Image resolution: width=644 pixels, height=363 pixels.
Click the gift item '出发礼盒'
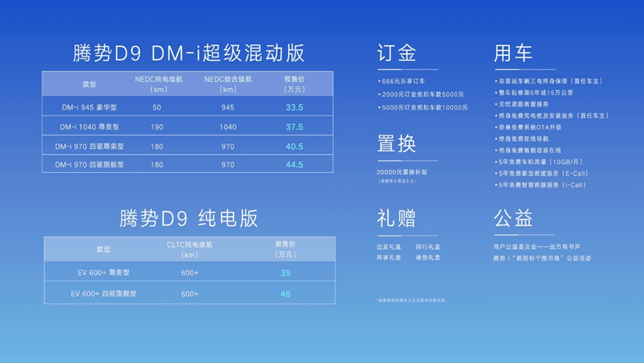point(389,247)
